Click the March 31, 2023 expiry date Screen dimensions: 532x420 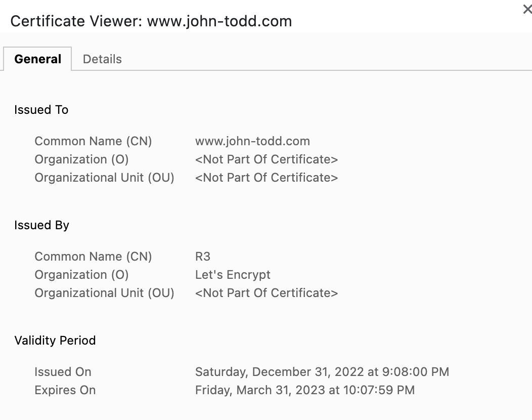304,390
